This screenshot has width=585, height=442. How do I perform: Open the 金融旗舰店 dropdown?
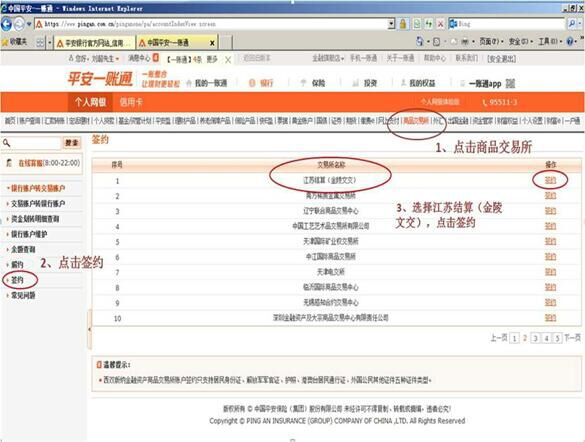[x=328, y=58]
